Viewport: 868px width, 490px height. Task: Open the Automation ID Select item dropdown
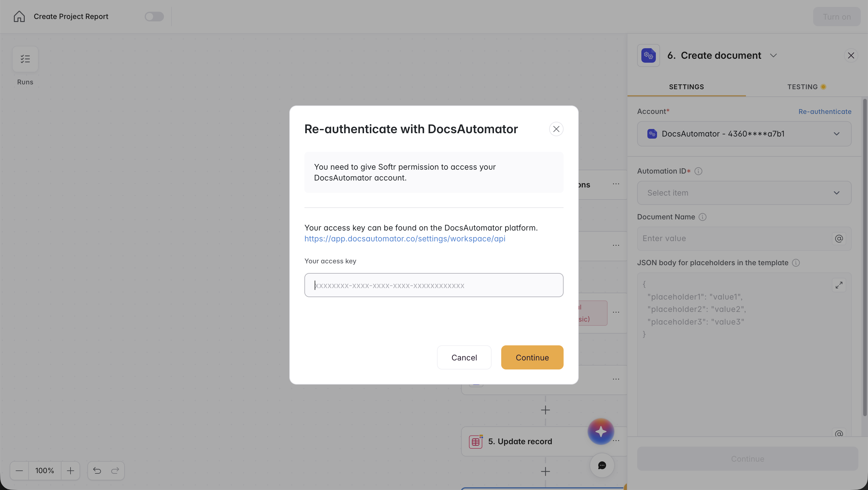744,193
